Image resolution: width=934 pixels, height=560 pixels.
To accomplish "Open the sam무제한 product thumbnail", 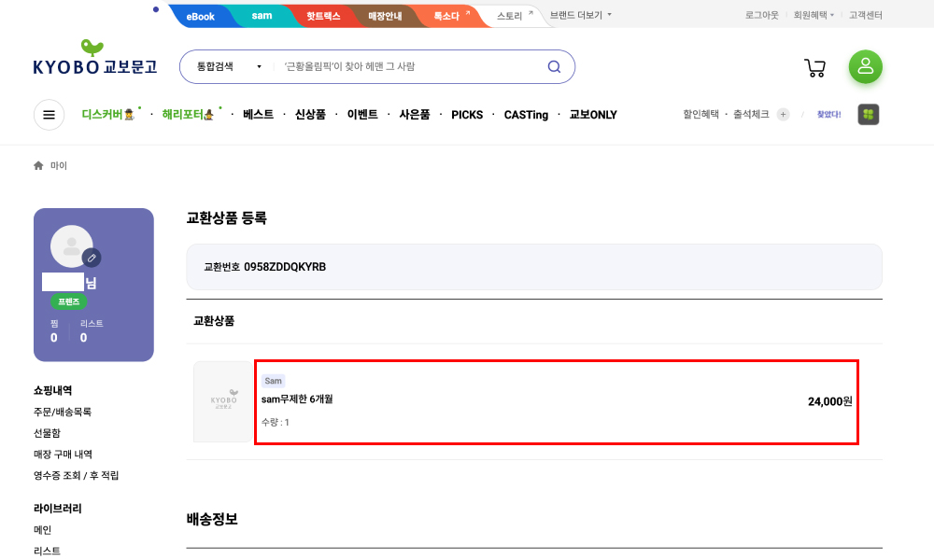I will coord(222,401).
